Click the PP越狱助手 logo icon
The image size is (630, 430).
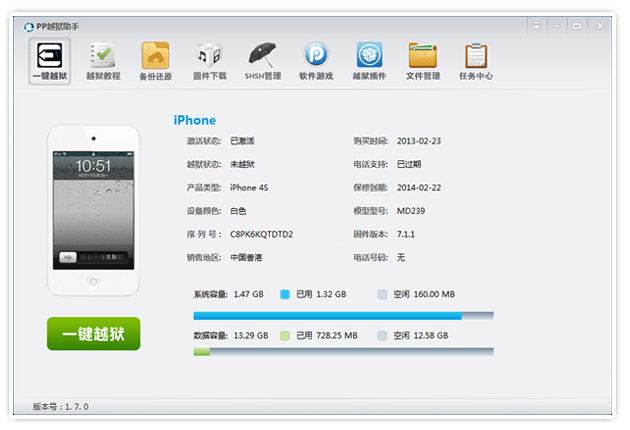[x=29, y=27]
